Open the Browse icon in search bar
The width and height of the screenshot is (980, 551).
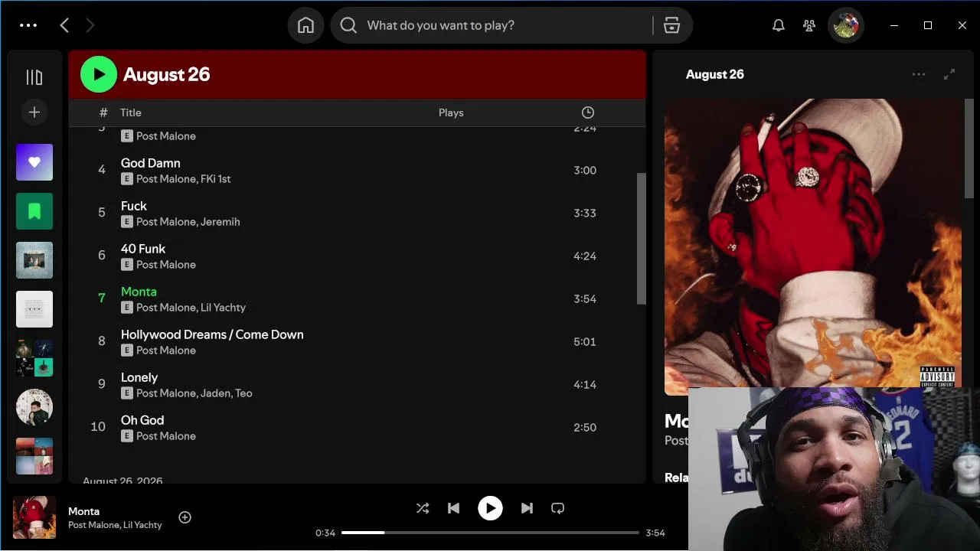pyautogui.click(x=671, y=25)
